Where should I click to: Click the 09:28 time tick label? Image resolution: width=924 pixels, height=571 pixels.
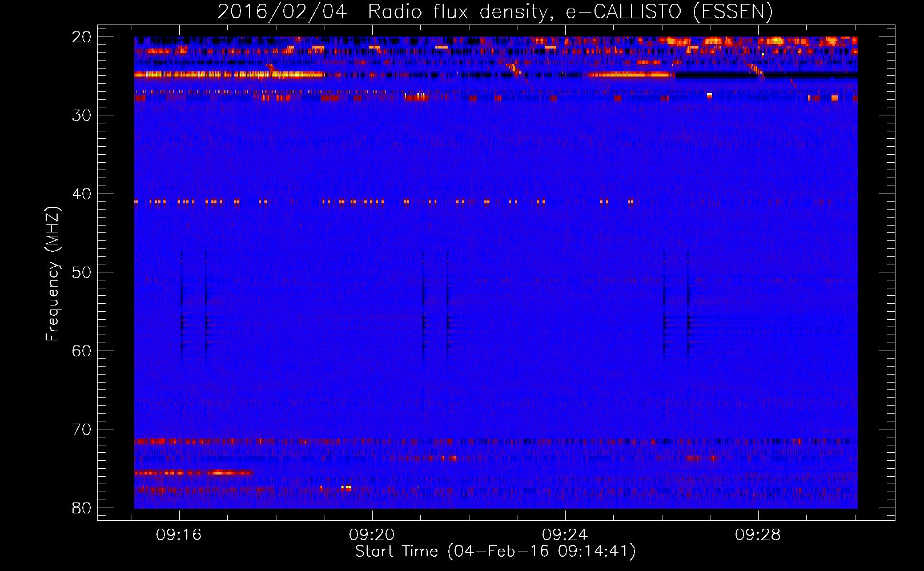click(x=758, y=535)
